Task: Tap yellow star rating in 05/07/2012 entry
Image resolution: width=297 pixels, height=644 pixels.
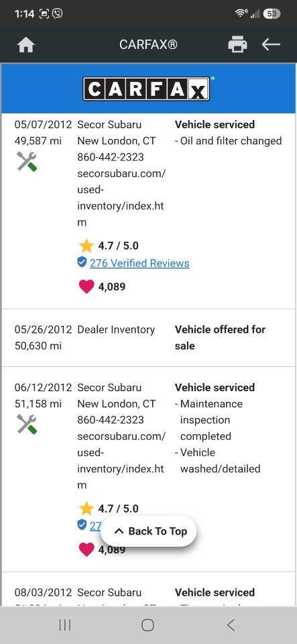Action: click(86, 246)
